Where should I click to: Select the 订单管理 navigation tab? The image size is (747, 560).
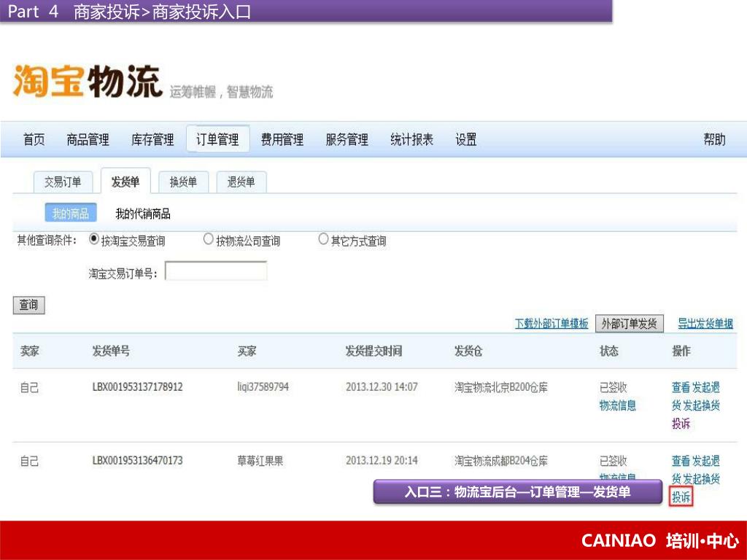[217, 139]
